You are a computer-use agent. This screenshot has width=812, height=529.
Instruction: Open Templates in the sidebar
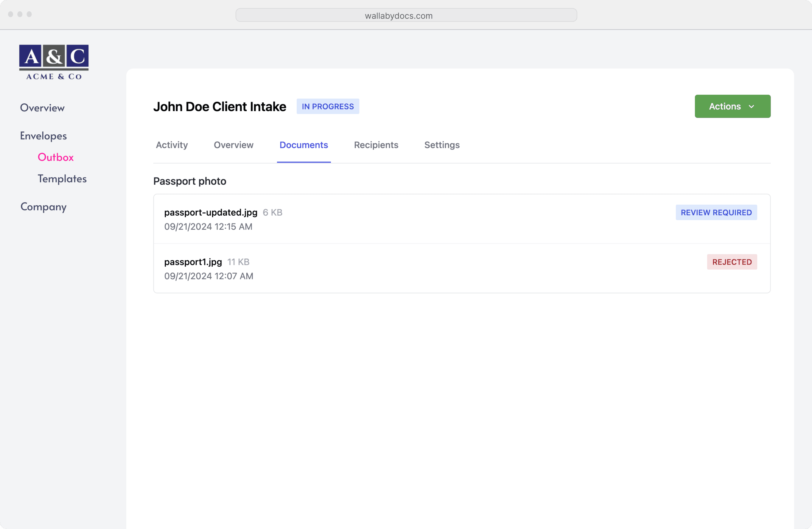(x=62, y=179)
